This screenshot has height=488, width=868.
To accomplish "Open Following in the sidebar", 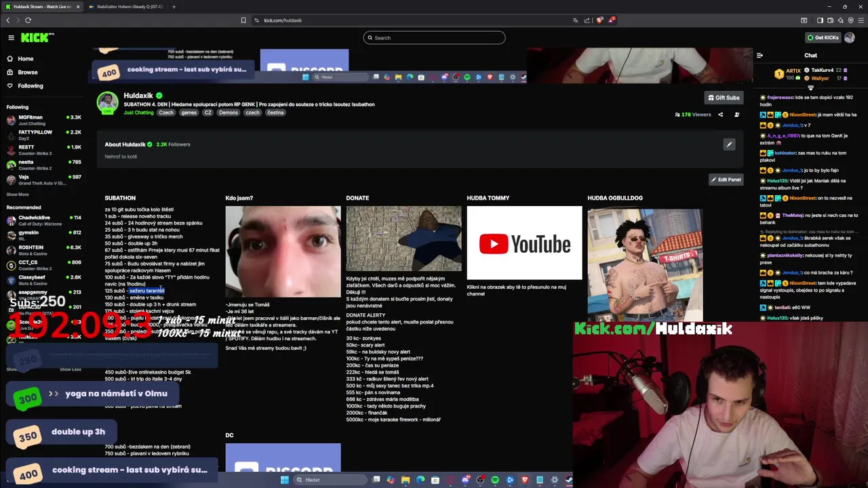I will (31, 86).
